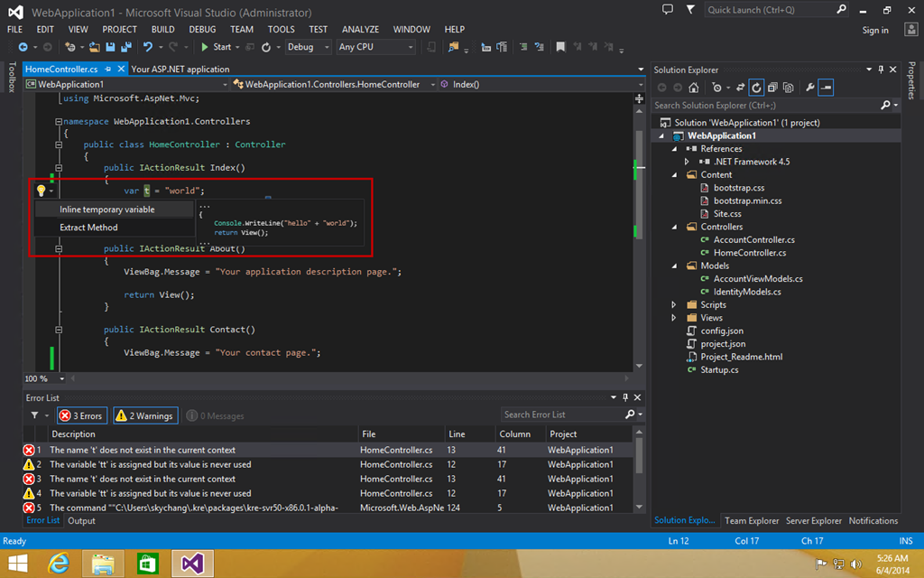Open Internet Explorer from the taskbar
The height and width of the screenshot is (578, 924).
tap(59, 564)
